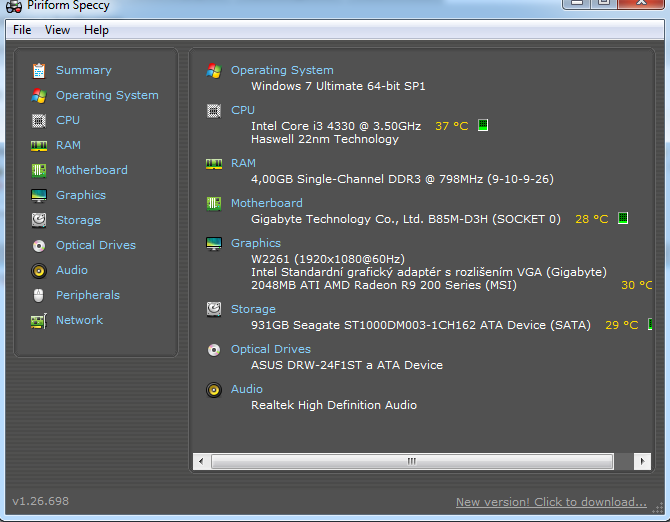Click the scrollbar left arrow
Screen dimensions: 670x522
pos(201,461)
